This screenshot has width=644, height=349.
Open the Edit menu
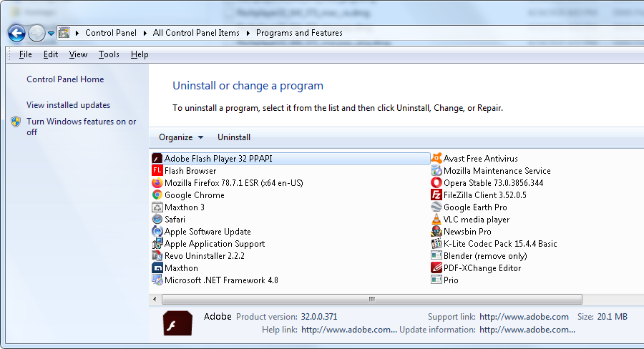point(51,54)
